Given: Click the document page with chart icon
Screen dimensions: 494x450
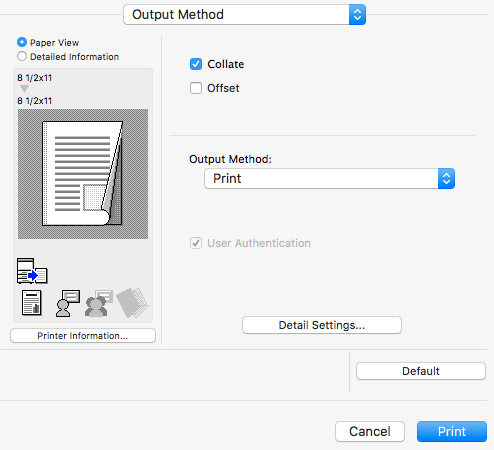Looking at the screenshot, I should coord(32,303).
